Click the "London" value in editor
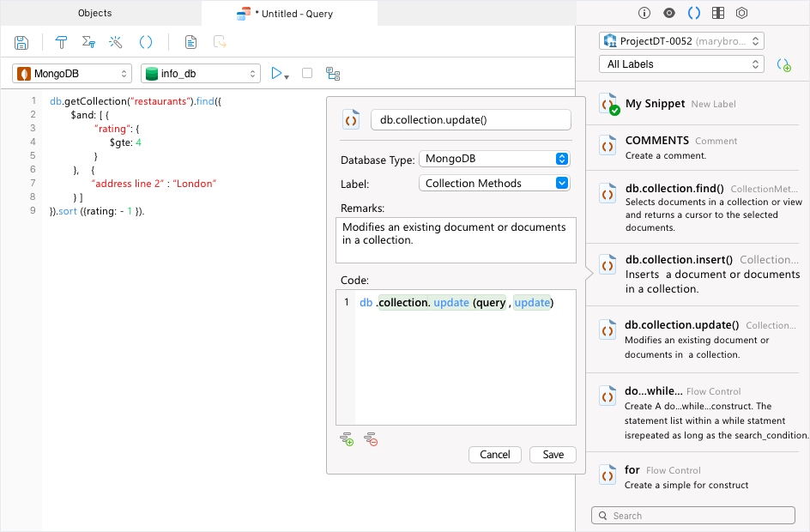The width and height of the screenshot is (810, 532). pos(194,184)
